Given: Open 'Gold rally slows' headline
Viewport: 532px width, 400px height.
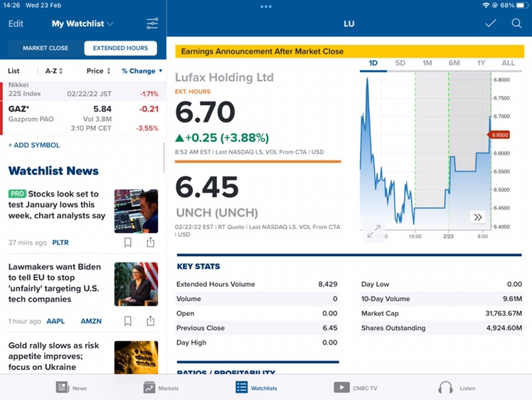Looking at the screenshot, I should pos(53,356).
